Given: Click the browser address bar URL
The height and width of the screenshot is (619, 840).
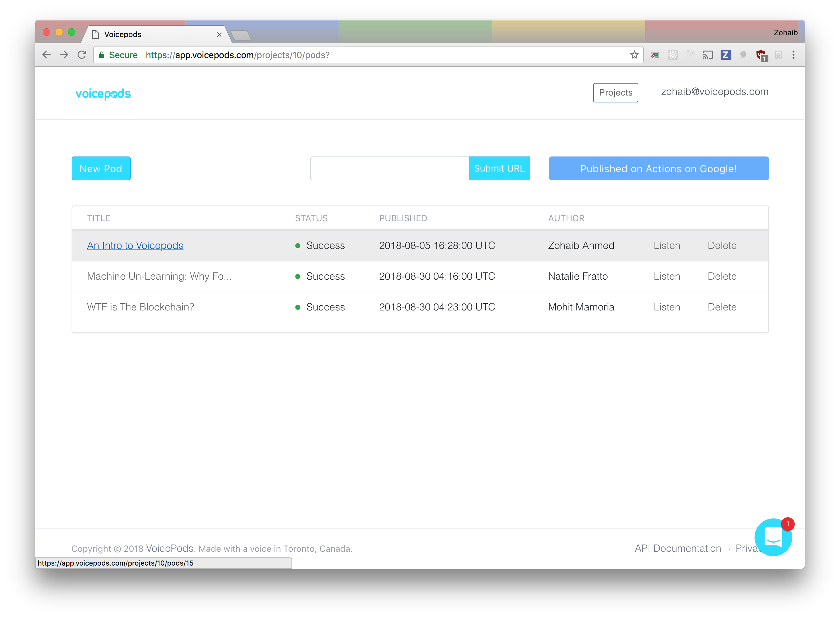Looking at the screenshot, I should [x=237, y=55].
